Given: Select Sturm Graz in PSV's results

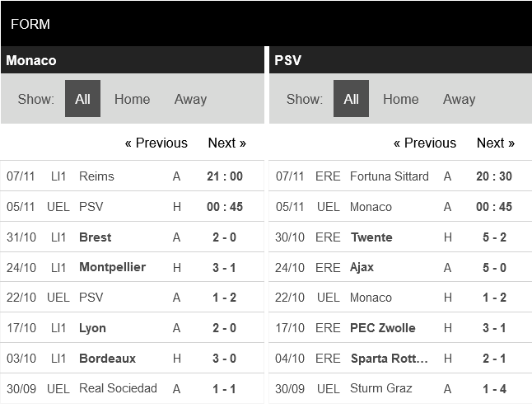Looking at the screenshot, I should pyautogui.click(x=380, y=388).
